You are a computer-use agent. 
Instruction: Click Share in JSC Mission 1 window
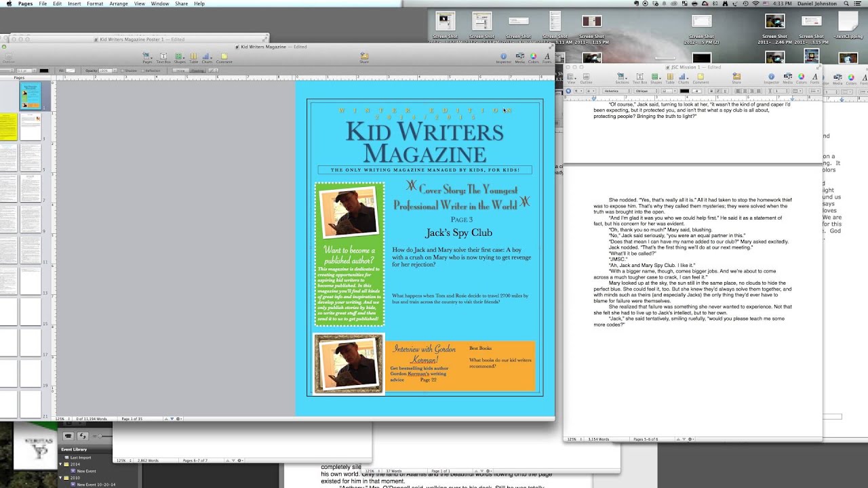[x=736, y=78]
